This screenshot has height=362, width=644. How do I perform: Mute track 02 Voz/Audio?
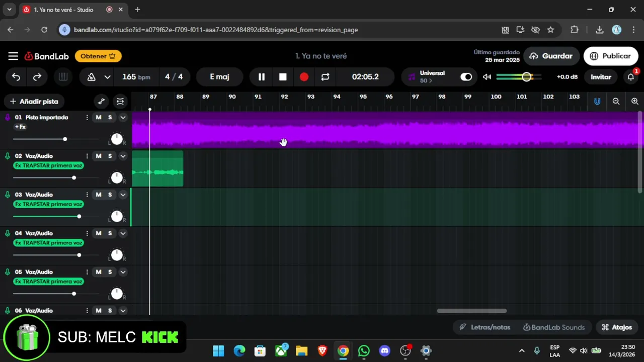(x=99, y=156)
